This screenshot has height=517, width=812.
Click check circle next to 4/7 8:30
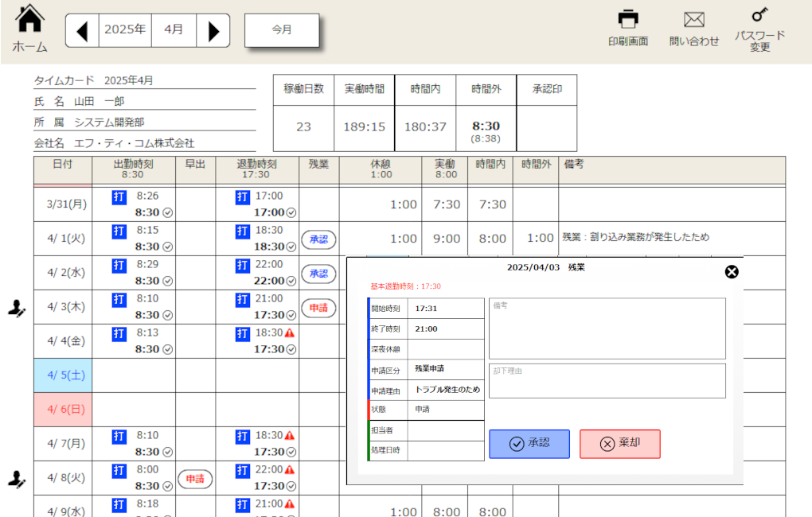[167, 453]
